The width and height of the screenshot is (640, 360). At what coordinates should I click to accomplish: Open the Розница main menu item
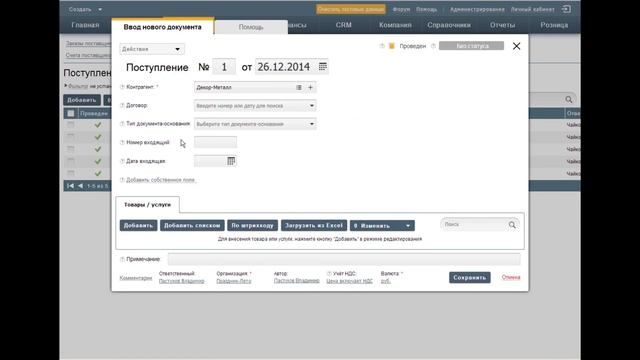[x=554, y=25]
